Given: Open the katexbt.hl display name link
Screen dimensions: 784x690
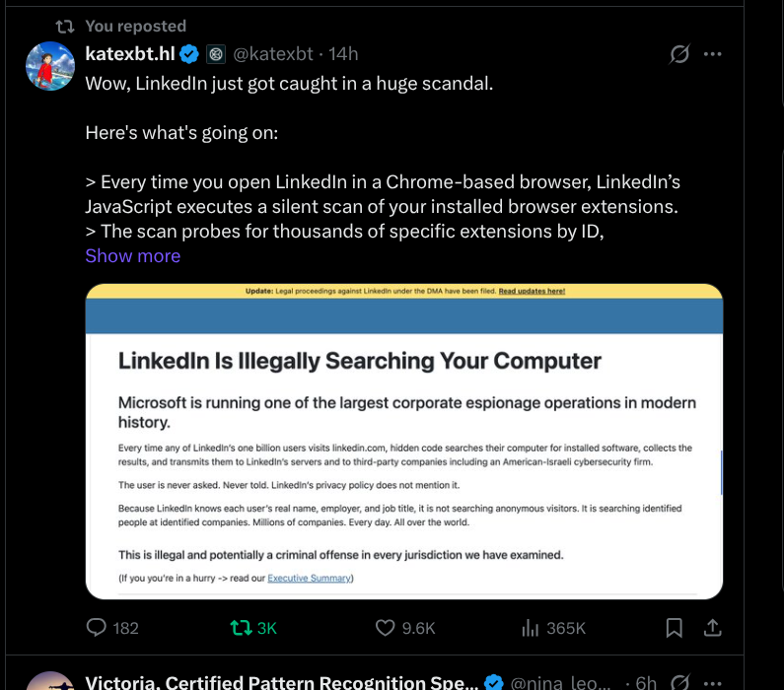Looking at the screenshot, I should (x=130, y=53).
